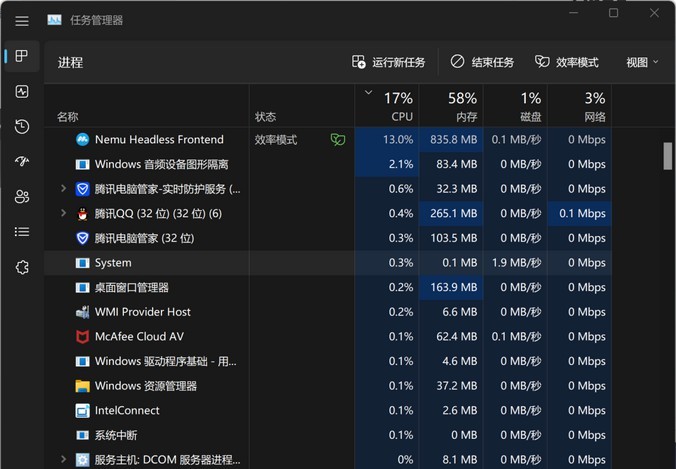Click the Nemu Headless Frontend process icon
The width and height of the screenshot is (676, 469).
point(82,139)
